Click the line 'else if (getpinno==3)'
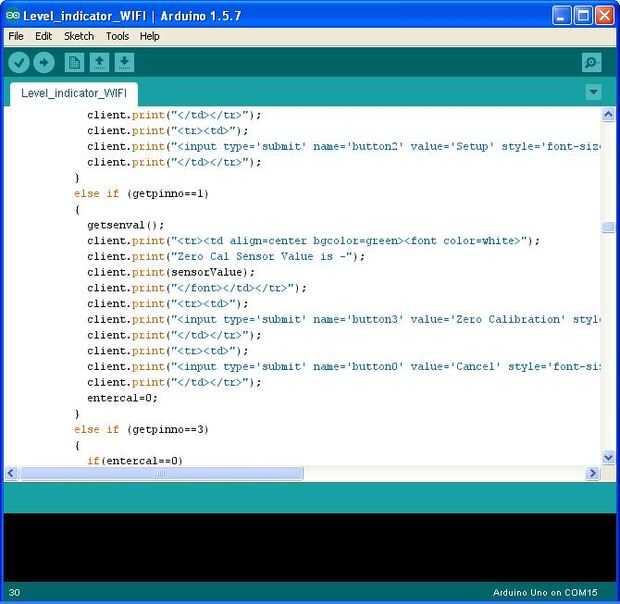 coord(141,429)
